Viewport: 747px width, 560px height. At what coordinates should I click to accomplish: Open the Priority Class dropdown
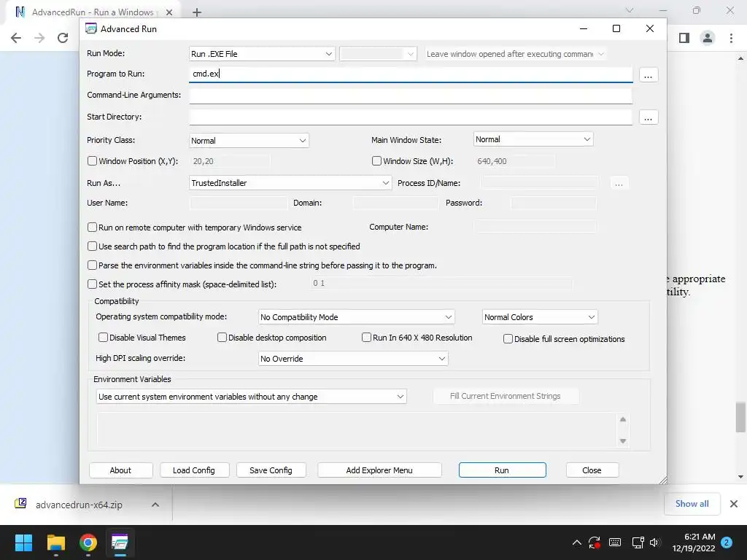(249, 141)
